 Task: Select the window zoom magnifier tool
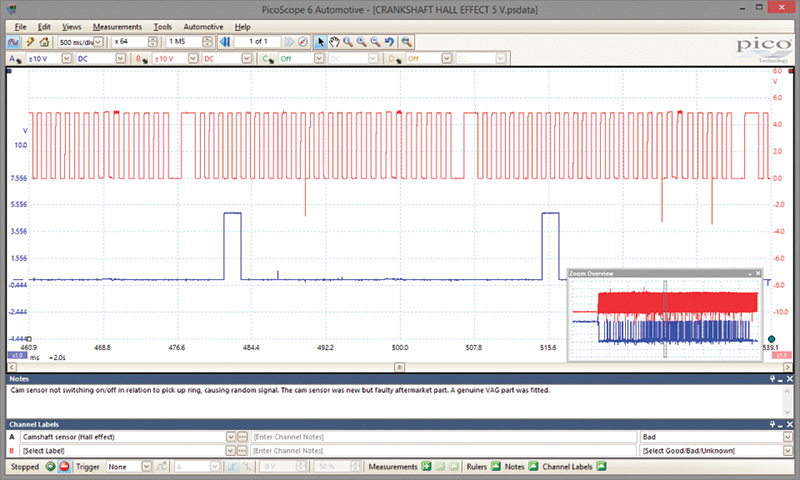(x=348, y=42)
